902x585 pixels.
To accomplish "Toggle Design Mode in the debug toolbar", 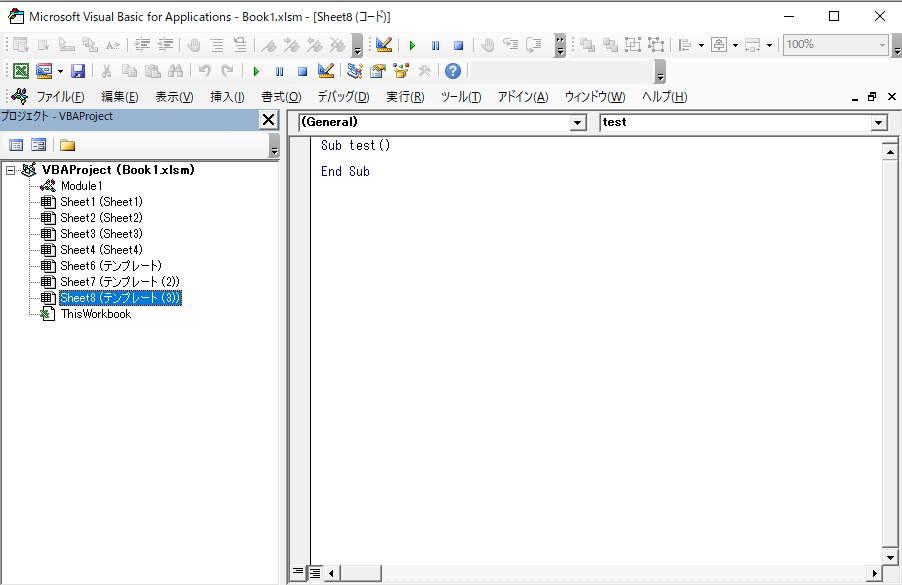I will 384,44.
